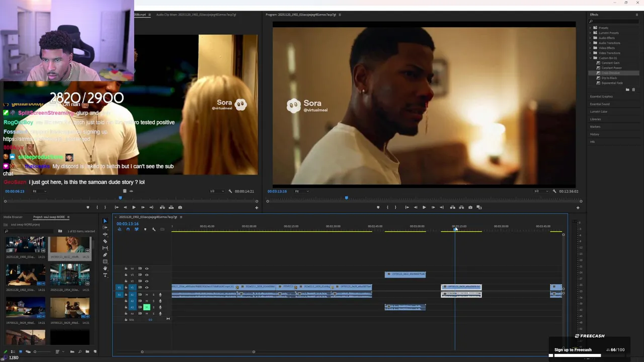Expand Video Transitions folder
644x362 pixels.
590,53
